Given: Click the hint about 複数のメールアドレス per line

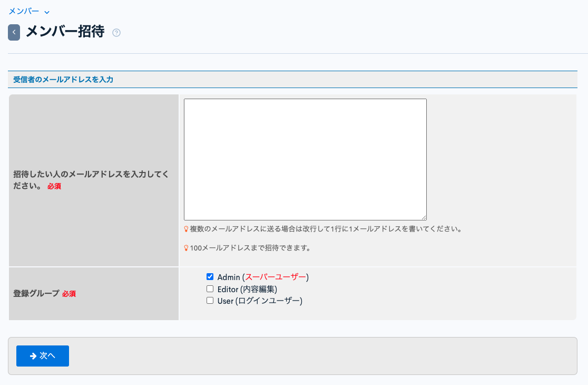Looking at the screenshot, I should [x=326, y=229].
